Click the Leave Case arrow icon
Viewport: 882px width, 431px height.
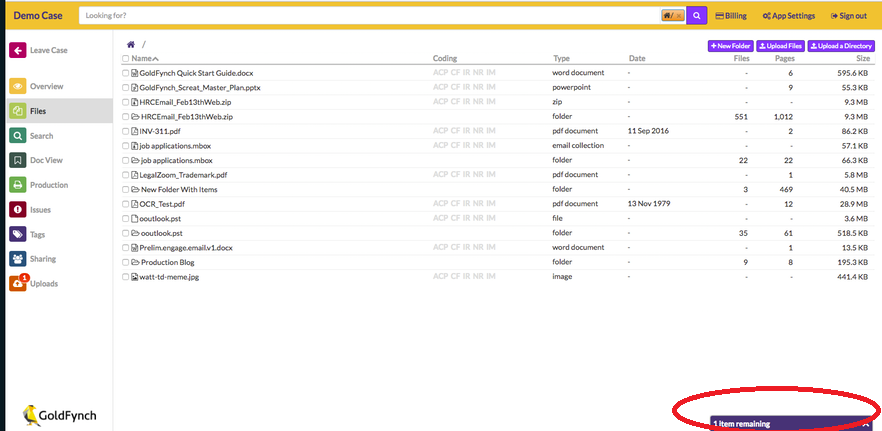click(x=17, y=51)
